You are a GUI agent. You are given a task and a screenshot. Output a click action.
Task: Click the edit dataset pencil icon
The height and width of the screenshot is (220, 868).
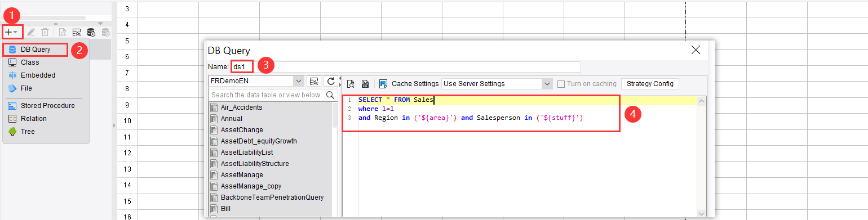(30, 33)
